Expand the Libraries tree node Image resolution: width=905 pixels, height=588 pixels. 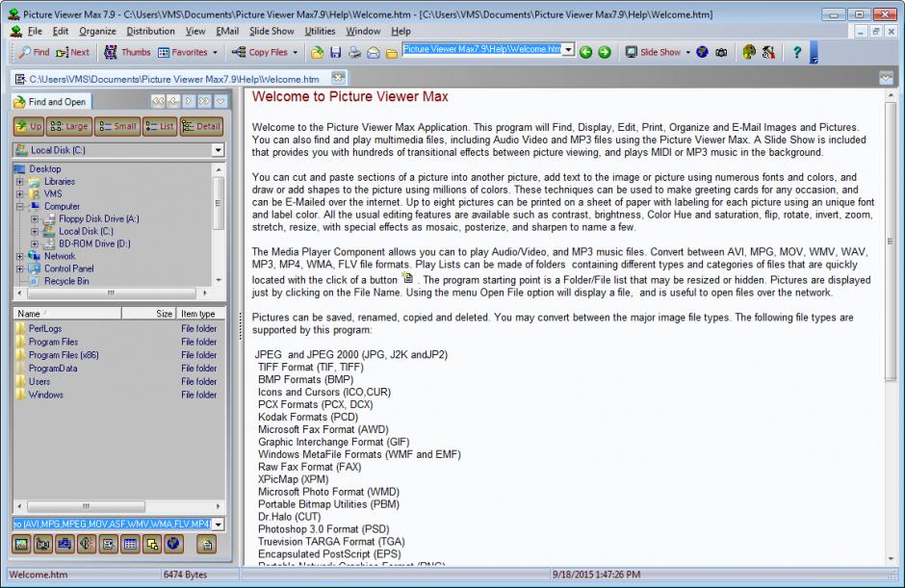click(x=20, y=181)
